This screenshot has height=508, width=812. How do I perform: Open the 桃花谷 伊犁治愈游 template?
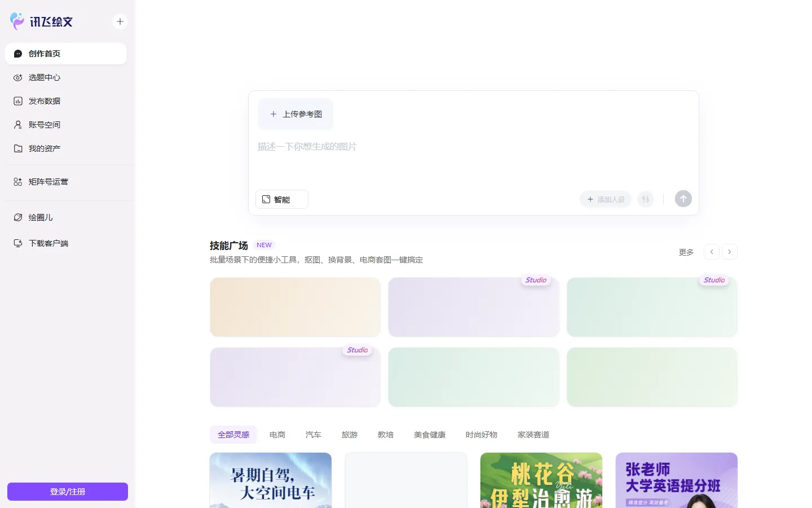pos(541,480)
